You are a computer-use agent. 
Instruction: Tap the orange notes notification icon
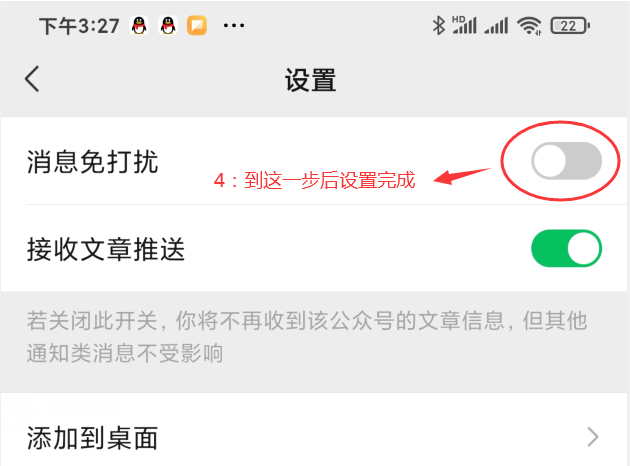(x=197, y=26)
